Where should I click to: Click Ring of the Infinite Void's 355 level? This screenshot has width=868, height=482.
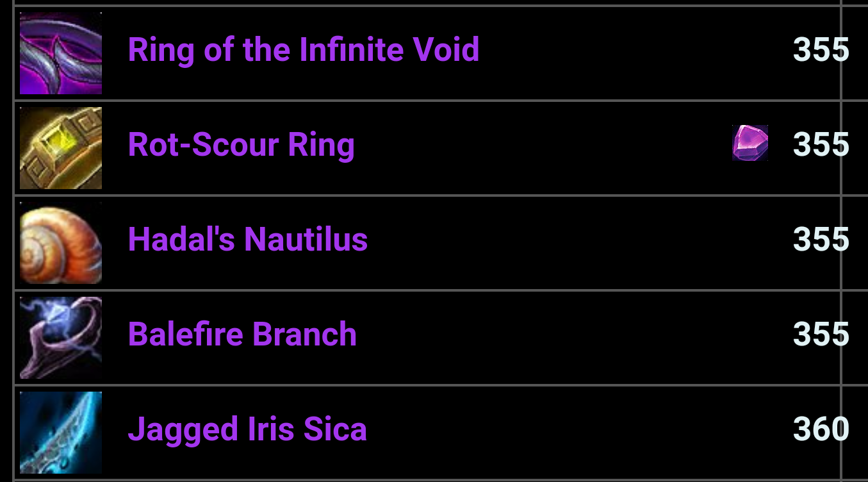[x=820, y=49]
